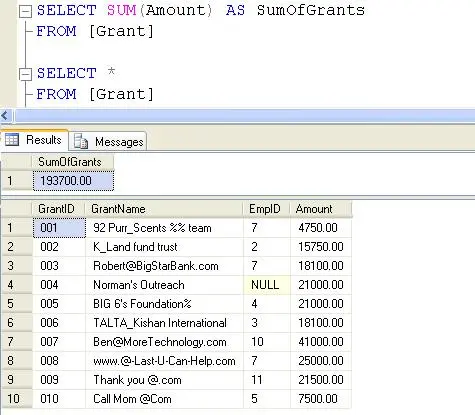The height and width of the screenshot is (415, 475).
Task: Open the Messages tab
Action: (x=108, y=142)
